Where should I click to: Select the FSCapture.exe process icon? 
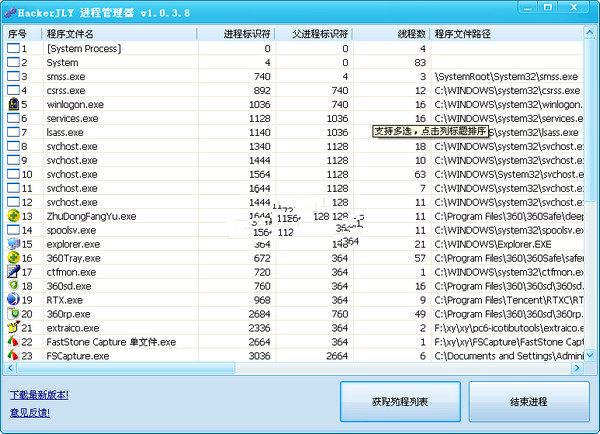point(13,356)
